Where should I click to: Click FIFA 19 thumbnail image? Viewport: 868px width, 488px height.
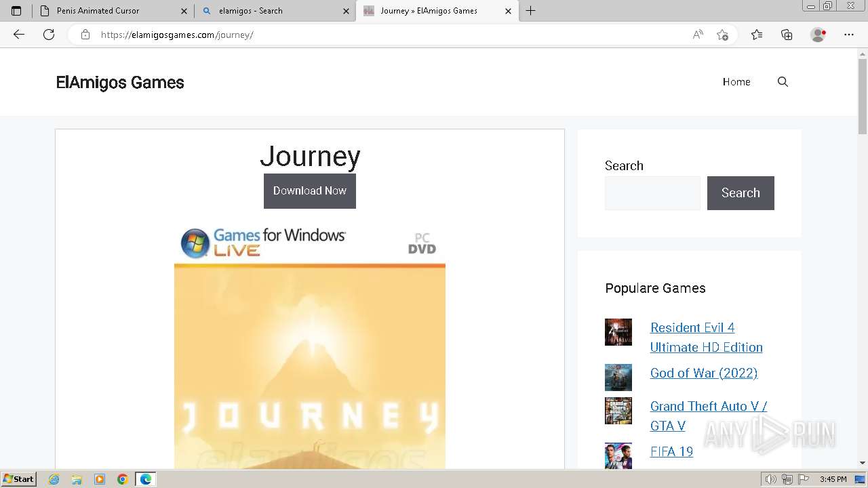click(618, 455)
